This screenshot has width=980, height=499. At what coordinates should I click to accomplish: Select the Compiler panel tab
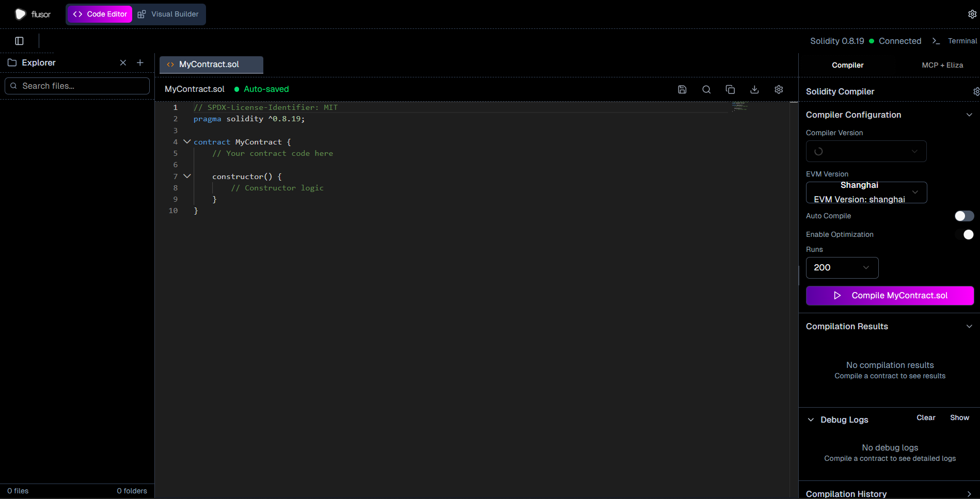pyautogui.click(x=847, y=65)
